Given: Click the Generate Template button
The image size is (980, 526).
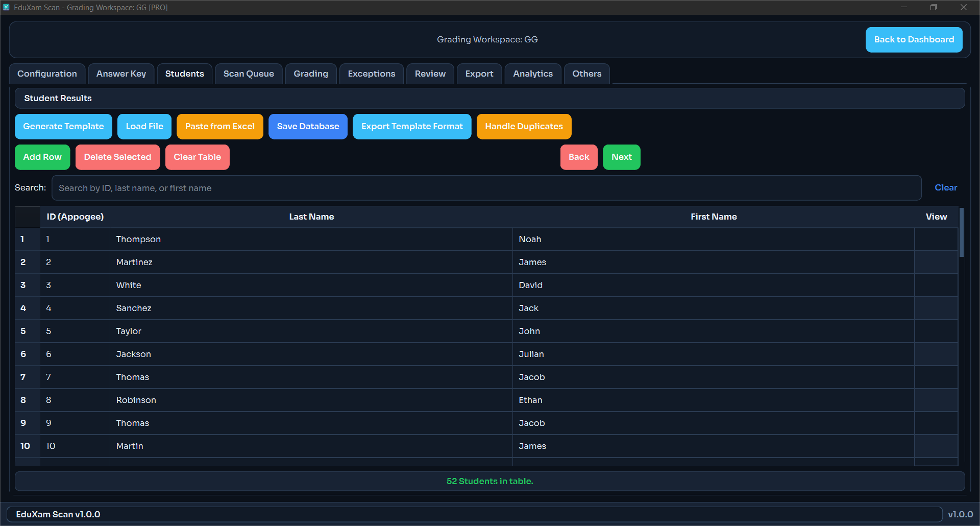Looking at the screenshot, I should point(63,127).
